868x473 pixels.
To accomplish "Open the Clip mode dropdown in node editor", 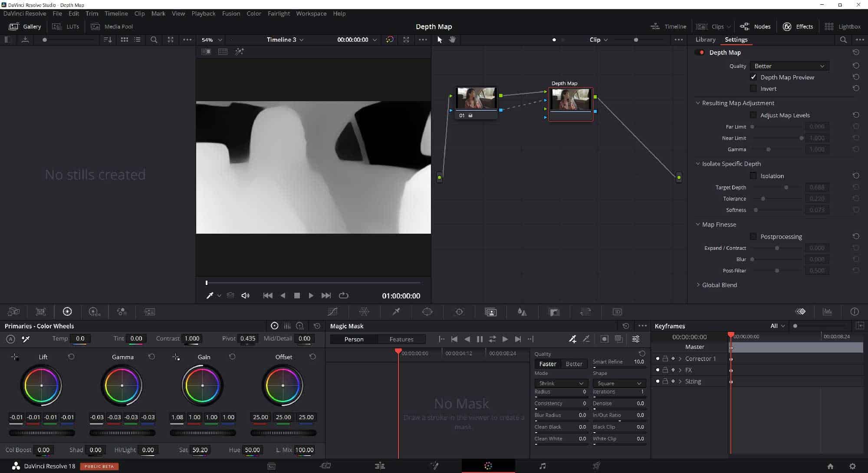I will coord(598,40).
